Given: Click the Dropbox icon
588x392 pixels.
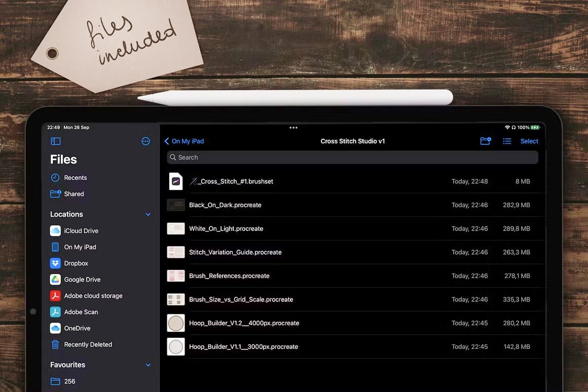Looking at the screenshot, I should tap(55, 263).
